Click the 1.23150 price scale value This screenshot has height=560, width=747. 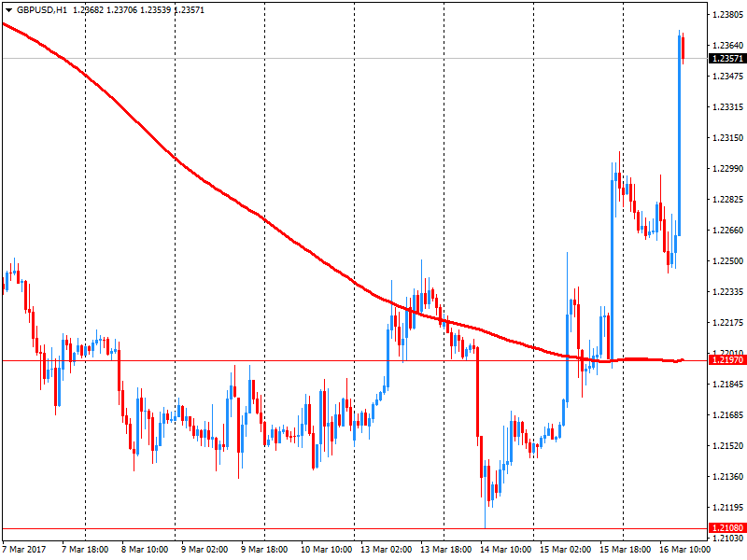(x=727, y=138)
